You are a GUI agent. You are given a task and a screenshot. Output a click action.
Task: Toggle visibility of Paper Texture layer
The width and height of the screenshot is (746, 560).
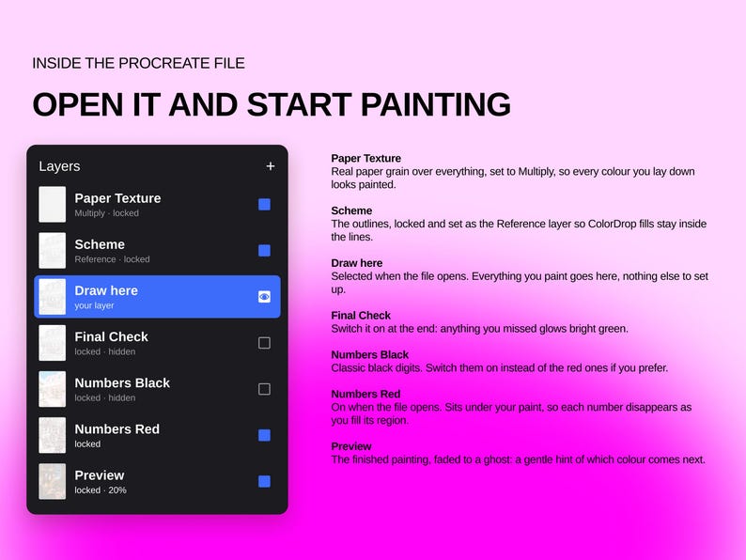point(265,205)
